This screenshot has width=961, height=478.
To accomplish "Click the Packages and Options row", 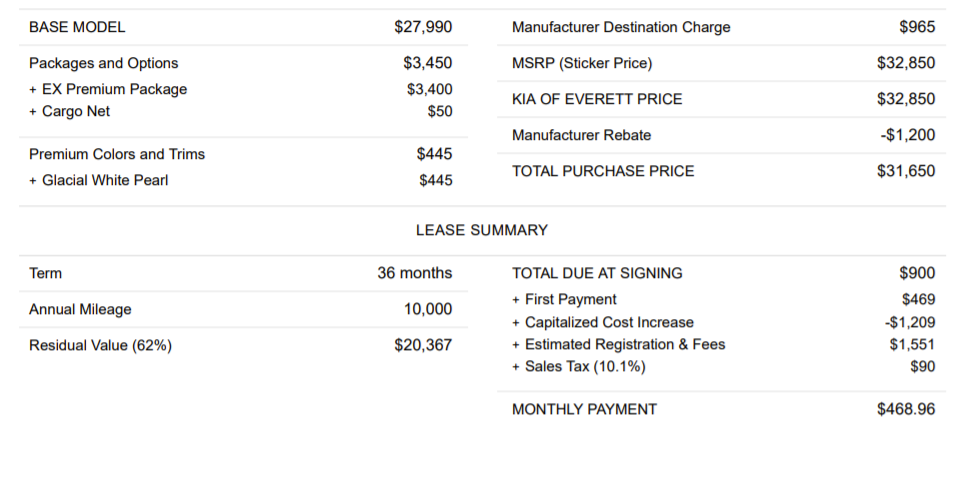I will click(x=243, y=63).
